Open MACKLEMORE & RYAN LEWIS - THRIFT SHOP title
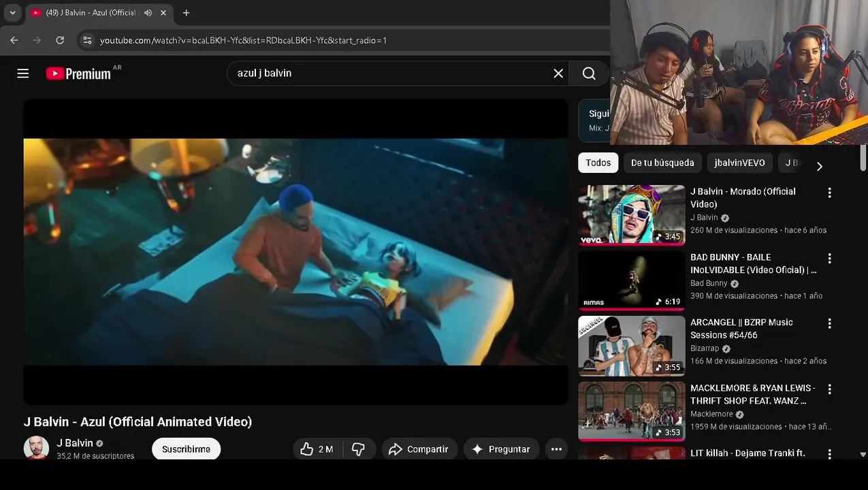The image size is (868, 490). (x=752, y=394)
